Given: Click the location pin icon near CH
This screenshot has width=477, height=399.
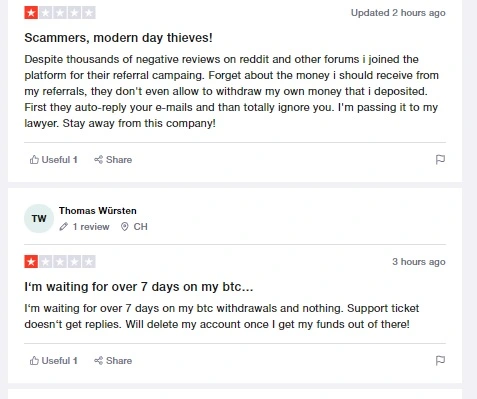Looking at the screenshot, I should pos(124,227).
